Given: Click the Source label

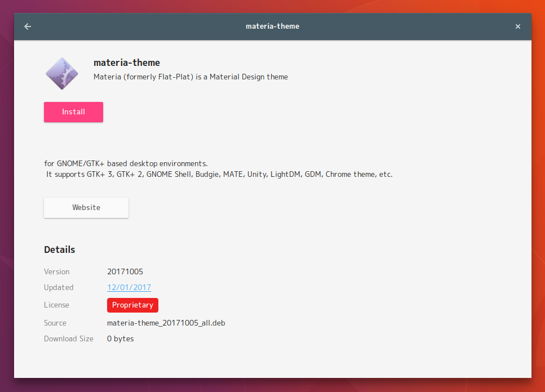Looking at the screenshot, I should [x=55, y=323].
